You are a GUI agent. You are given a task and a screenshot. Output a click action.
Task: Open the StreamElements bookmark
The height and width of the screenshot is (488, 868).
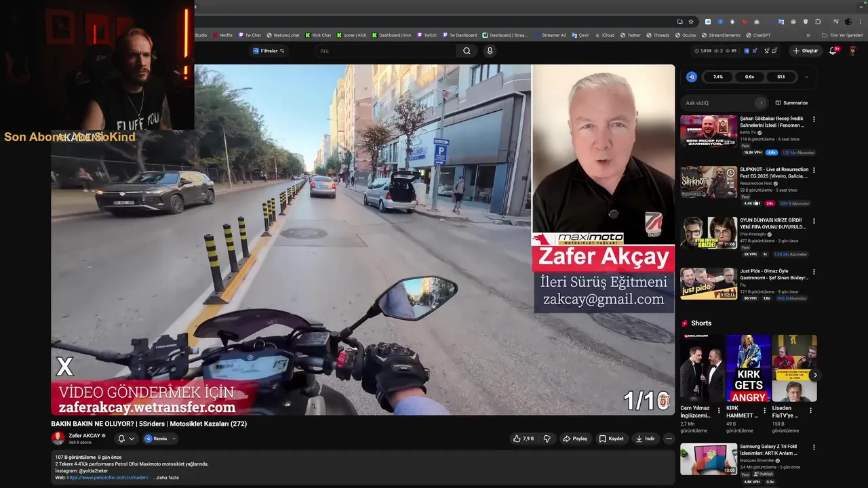[721, 35]
